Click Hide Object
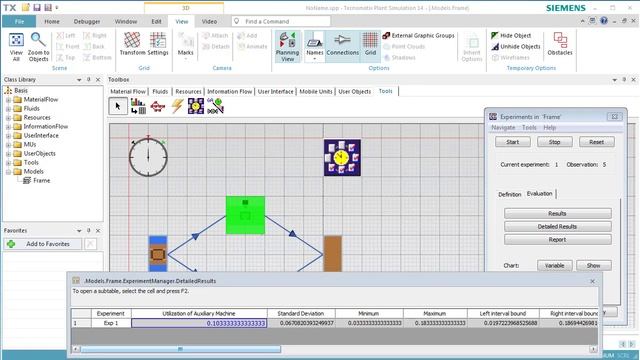 [511, 36]
